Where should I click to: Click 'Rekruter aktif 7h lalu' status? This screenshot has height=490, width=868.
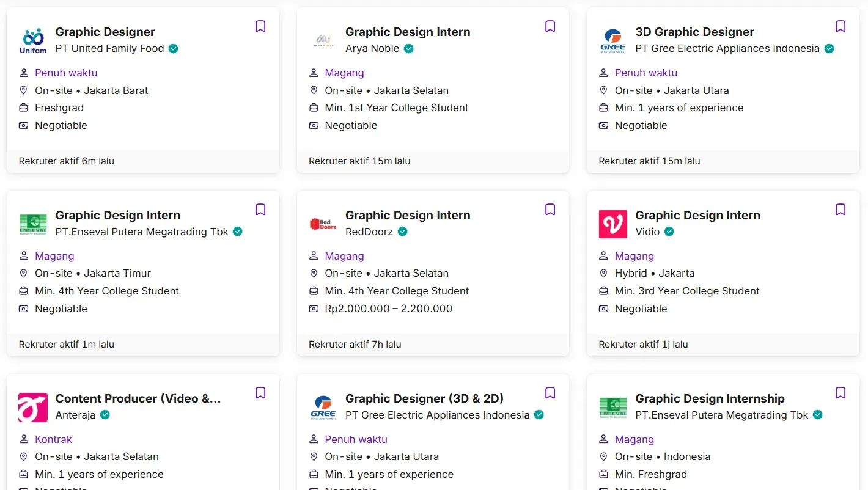click(x=355, y=345)
